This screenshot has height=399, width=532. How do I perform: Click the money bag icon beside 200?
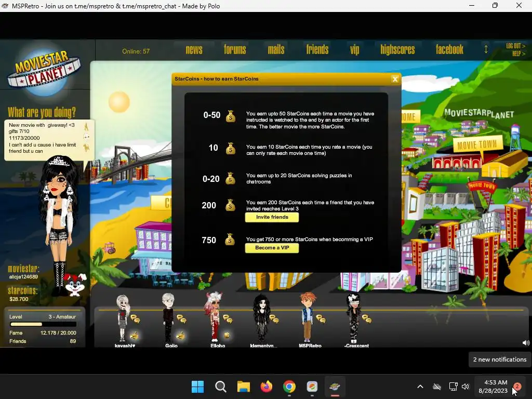[230, 205]
